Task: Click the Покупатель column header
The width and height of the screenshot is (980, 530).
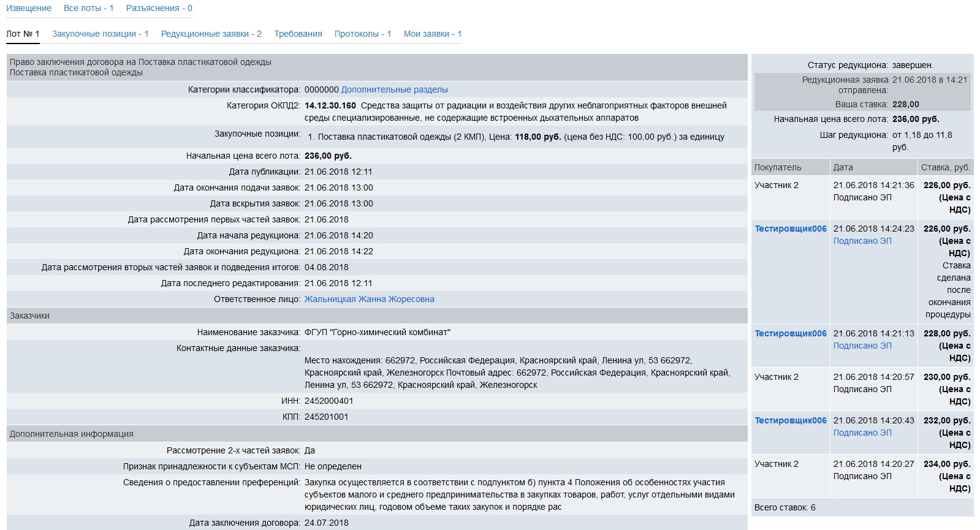Action: coord(777,167)
